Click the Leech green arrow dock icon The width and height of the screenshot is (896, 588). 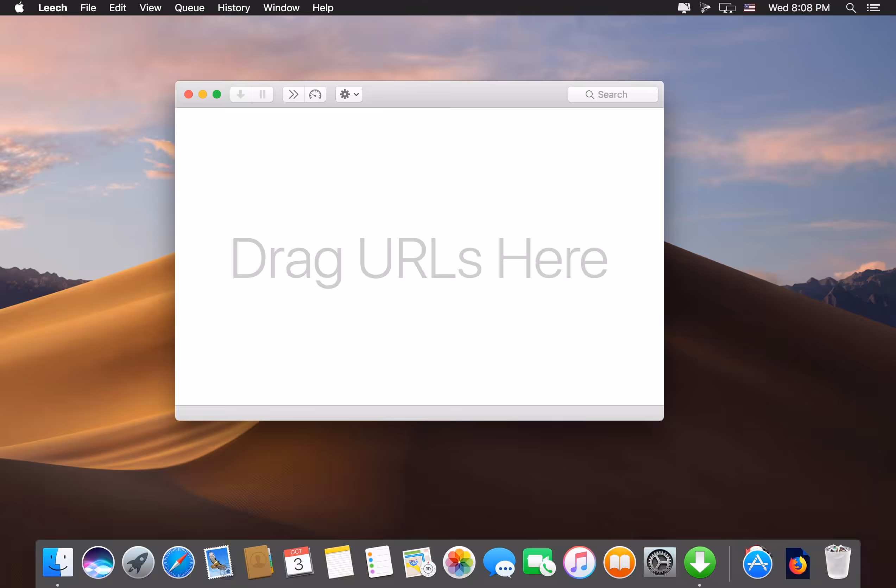tap(700, 562)
